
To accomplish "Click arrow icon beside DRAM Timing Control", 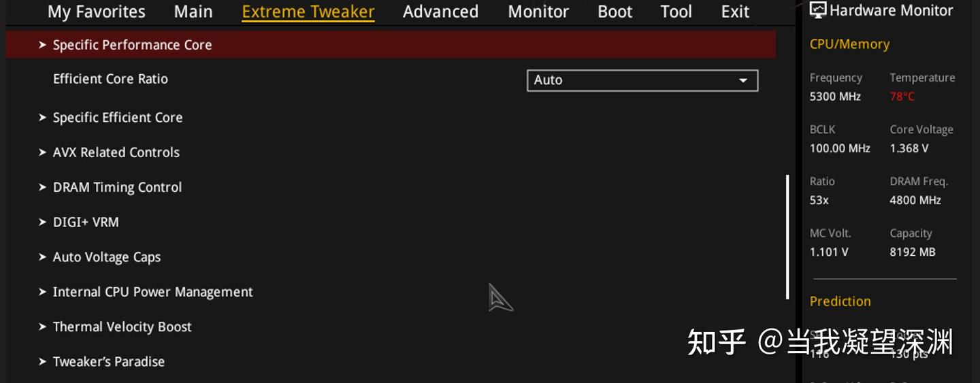I will point(42,187).
